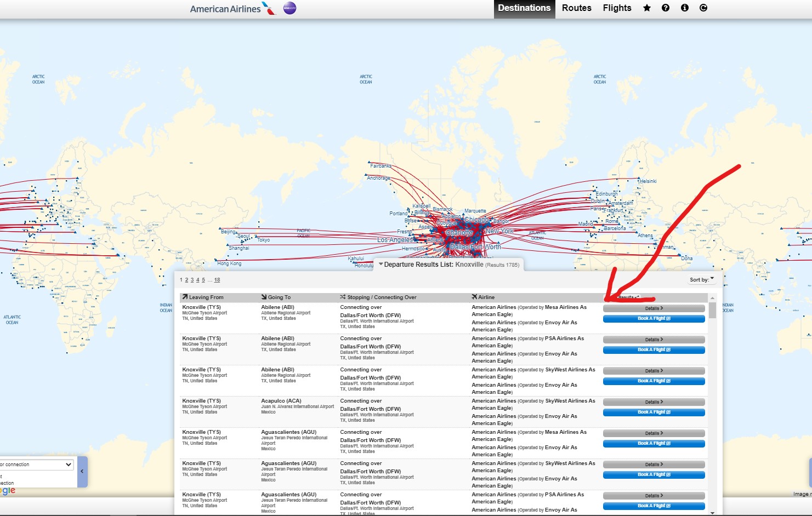
Task: Book A Flight for Abilene PSA Airlines row
Action: 654,349
